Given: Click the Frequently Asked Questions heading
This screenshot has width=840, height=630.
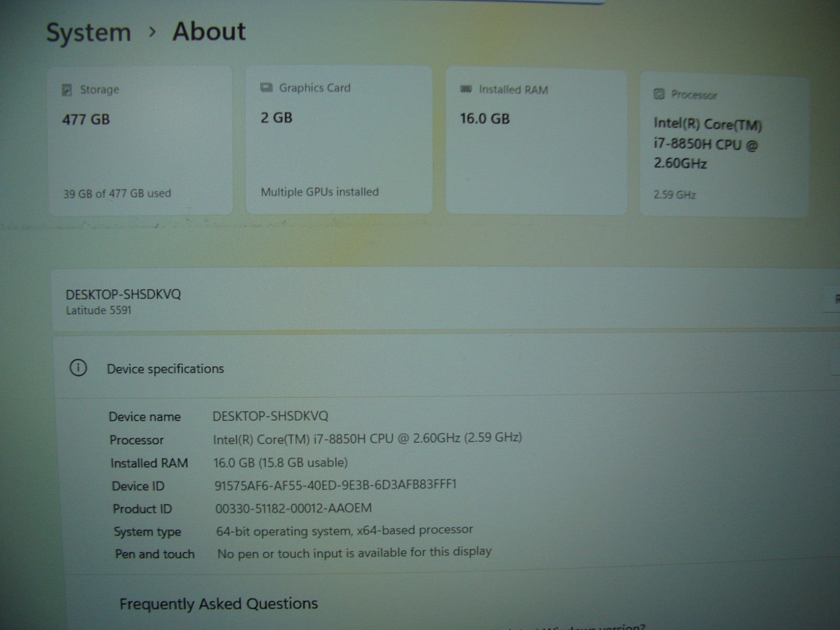Looking at the screenshot, I should point(218,604).
